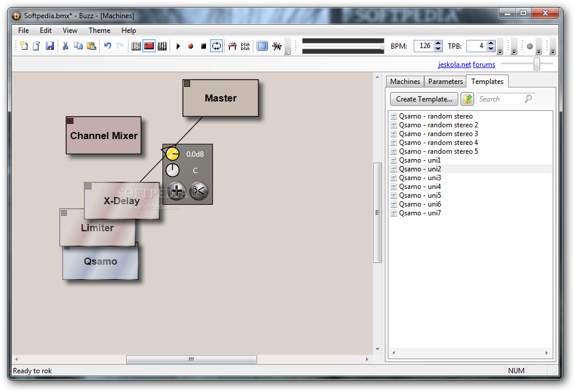The height and width of the screenshot is (392, 575).
Task: Click the search magnifier icon
Action: pos(529,99)
